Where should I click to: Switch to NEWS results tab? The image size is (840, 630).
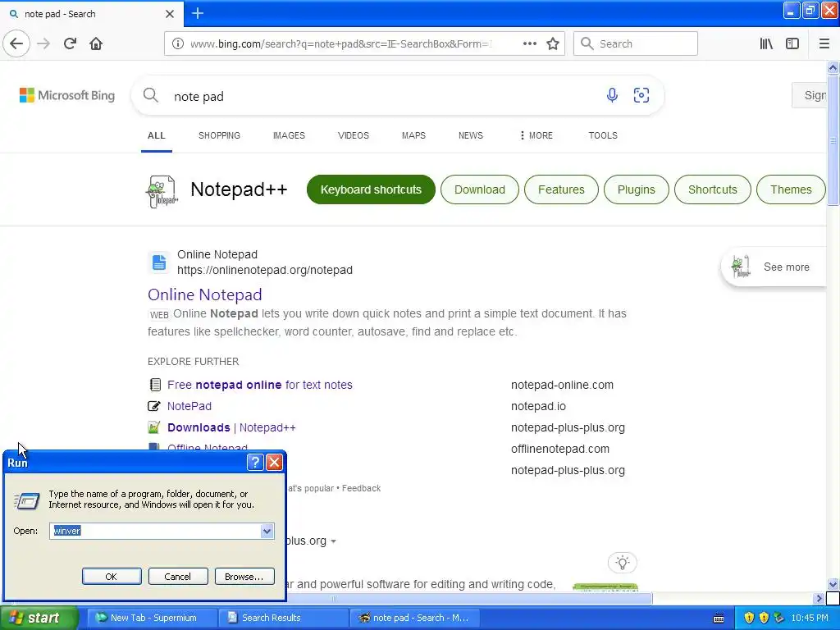pos(470,135)
